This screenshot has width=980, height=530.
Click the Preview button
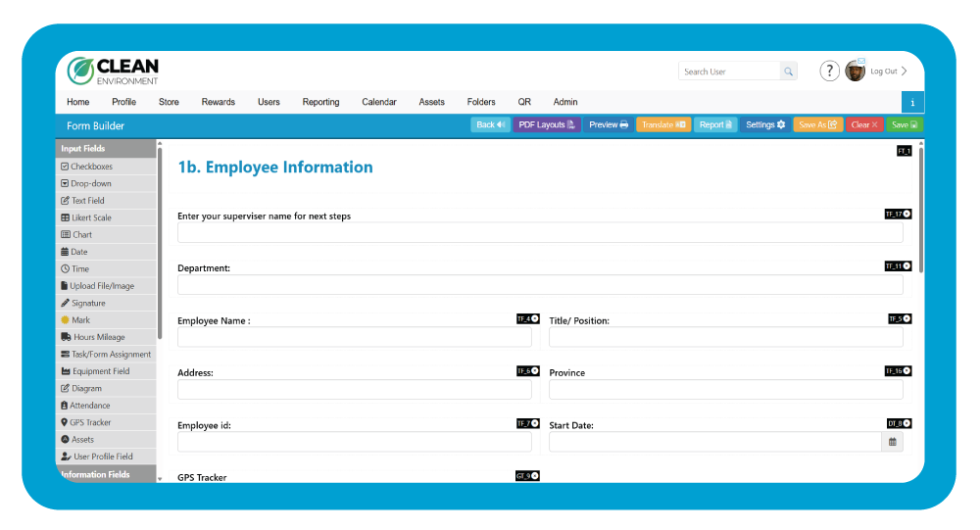point(609,125)
